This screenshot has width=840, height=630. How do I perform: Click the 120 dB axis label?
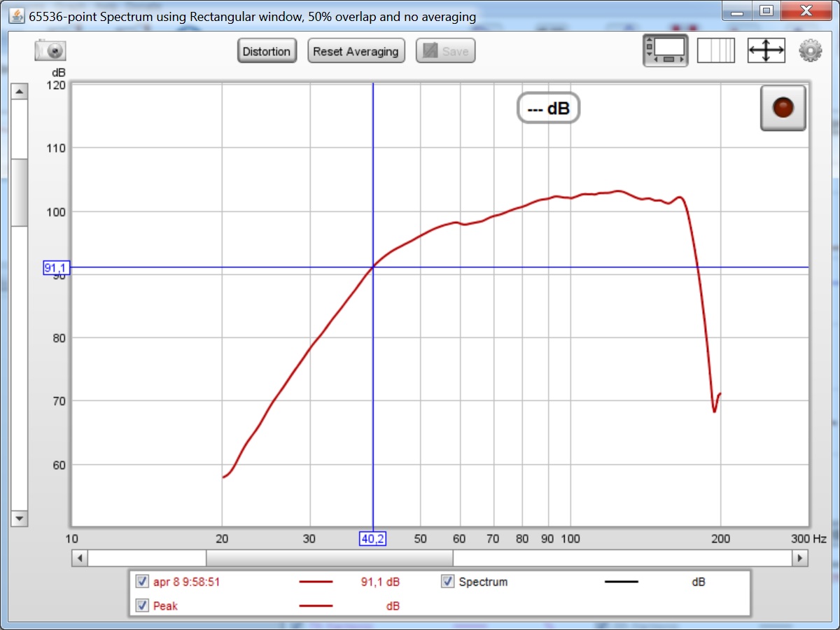point(56,85)
